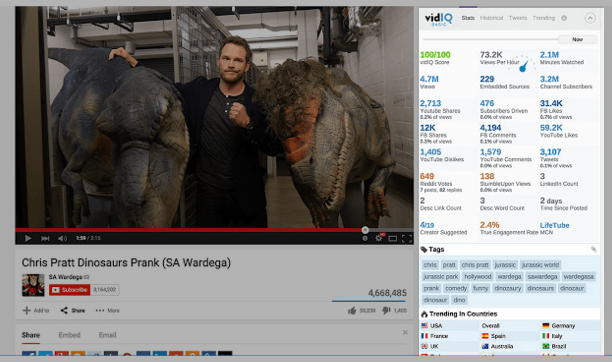The height and width of the screenshot is (362, 612).
Task: Click the 4,668,485 view count
Action: [387, 293]
